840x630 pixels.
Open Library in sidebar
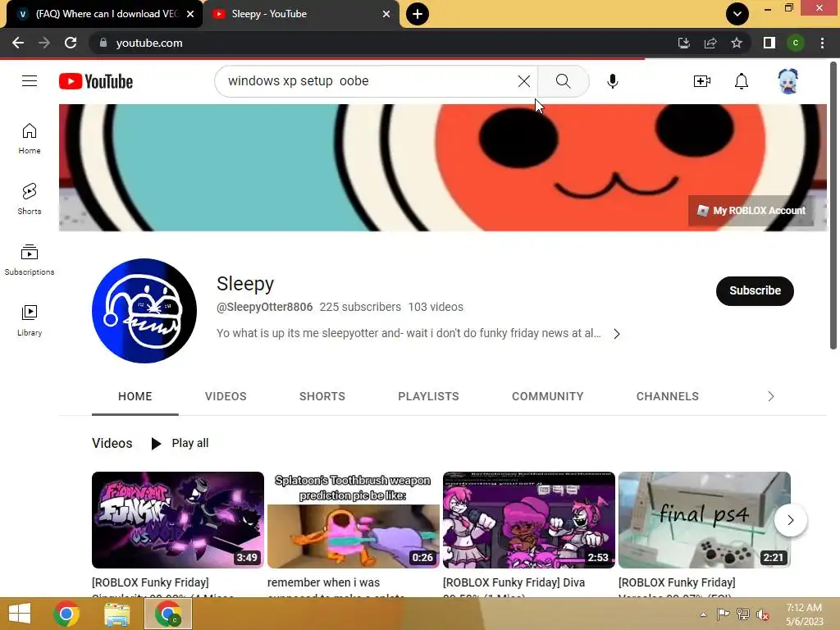[x=30, y=321]
